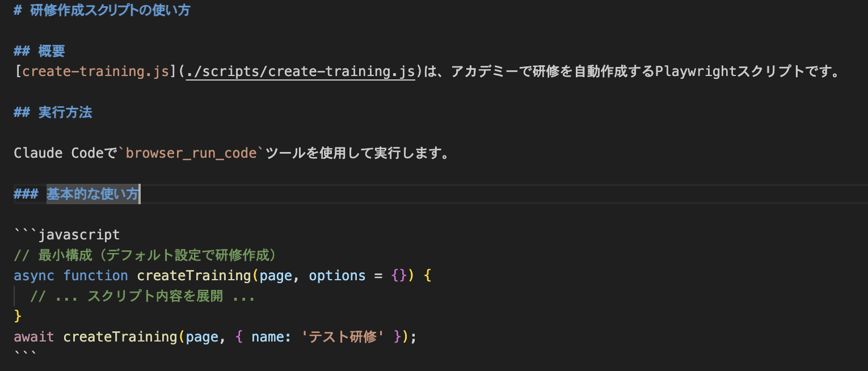Click the ```javascript code fence opener
The image size is (868, 371).
click(x=67, y=234)
